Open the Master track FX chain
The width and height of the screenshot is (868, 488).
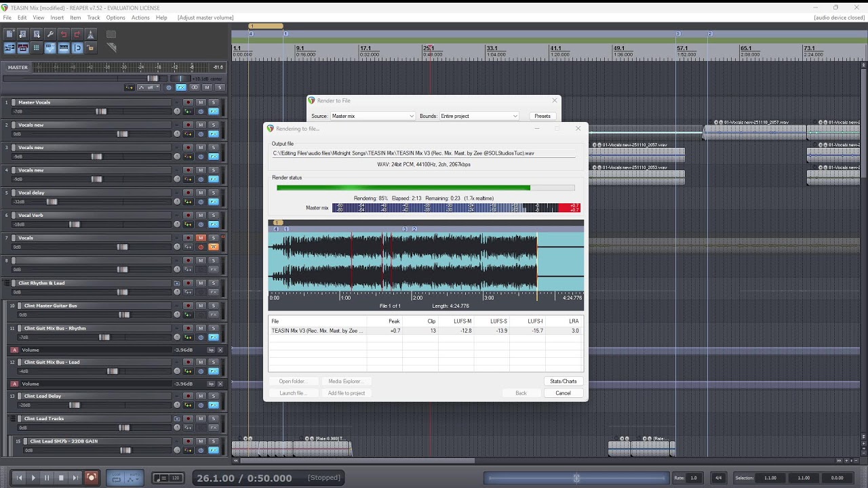[x=182, y=87]
